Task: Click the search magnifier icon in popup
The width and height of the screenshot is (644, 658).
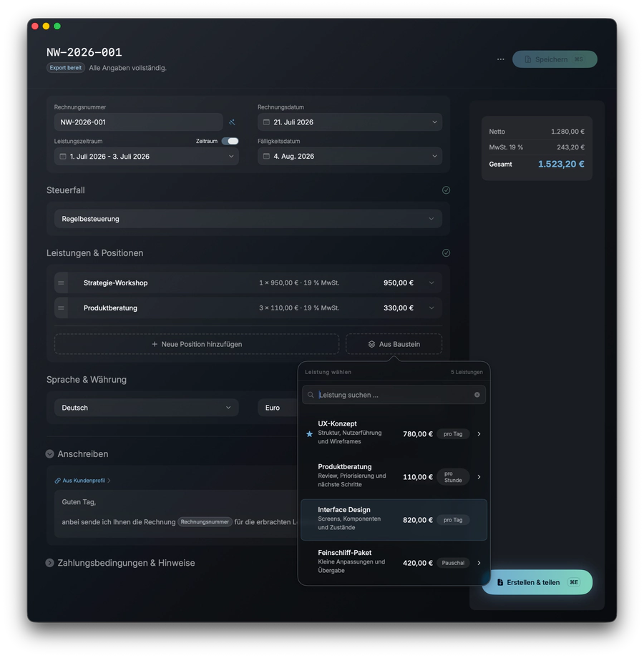Action: click(x=311, y=395)
